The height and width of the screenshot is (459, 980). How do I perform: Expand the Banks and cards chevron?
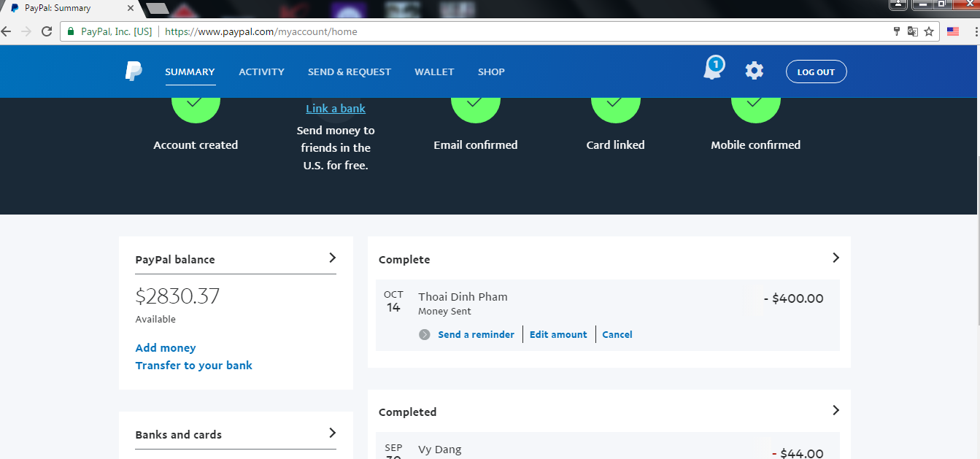point(332,433)
